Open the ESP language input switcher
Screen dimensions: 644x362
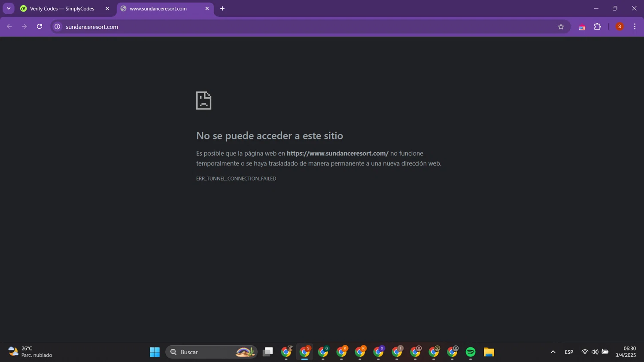569,352
